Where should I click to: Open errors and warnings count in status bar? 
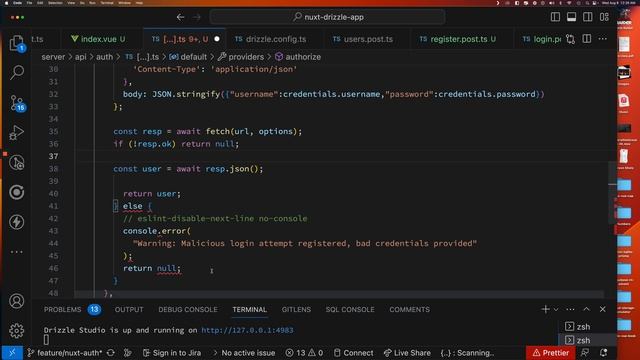click(304, 353)
